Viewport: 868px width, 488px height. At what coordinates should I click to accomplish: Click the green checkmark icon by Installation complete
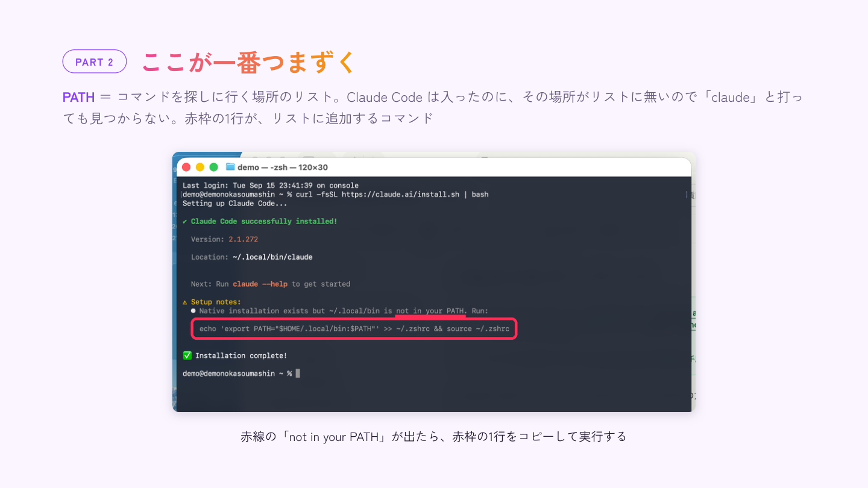pyautogui.click(x=187, y=355)
